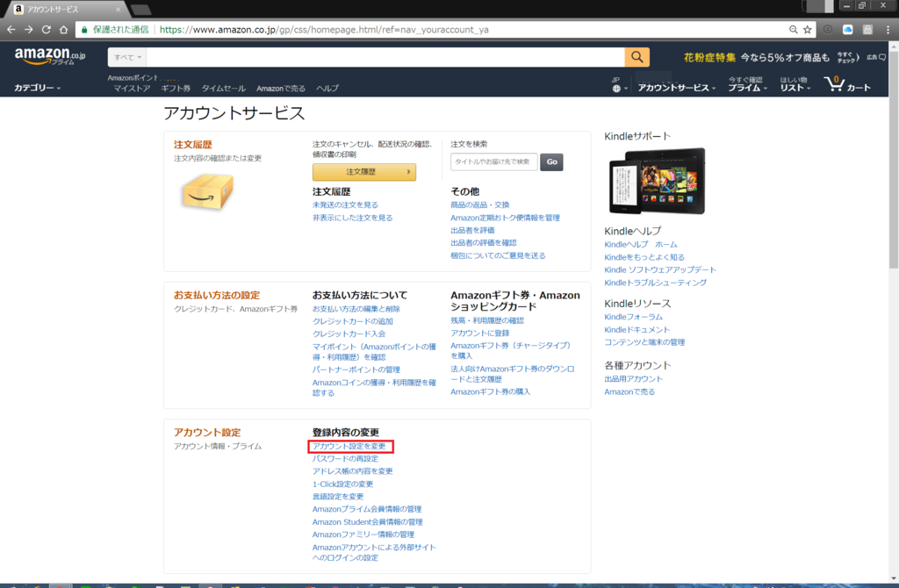The image size is (899, 588).
Task: Open ヘルプ in the nav bar
Action: coord(327,89)
